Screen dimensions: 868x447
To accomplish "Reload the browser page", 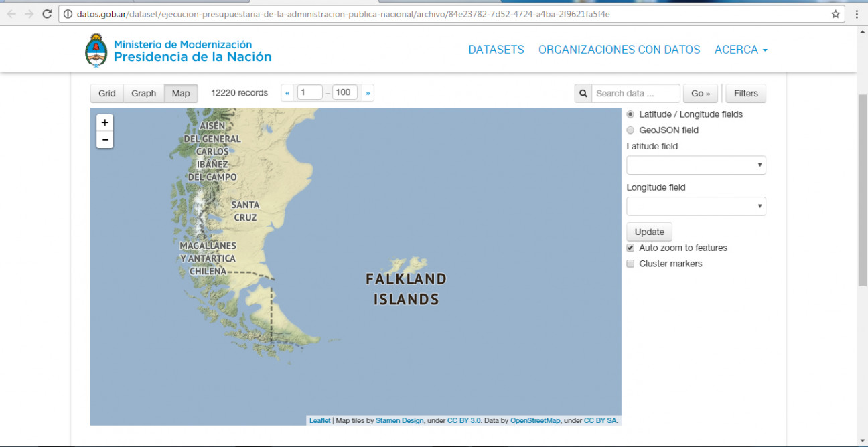I will point(47,14).
